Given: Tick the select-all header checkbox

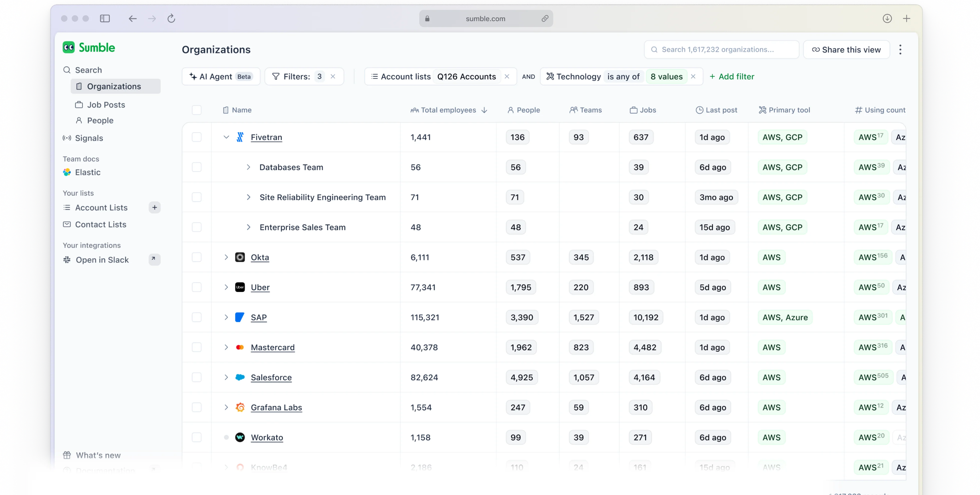Looking at the screenshot, I should pos(197,110).
